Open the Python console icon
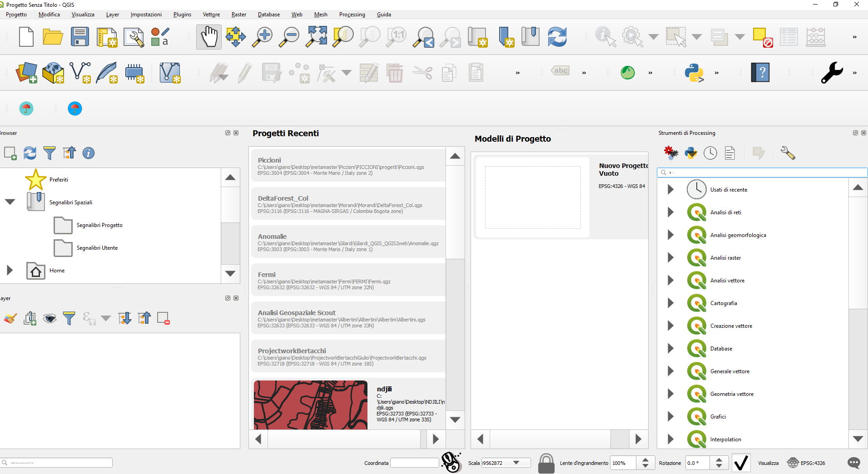The width and height of the screenshot is (868, 474). click(x=694, y=73)
